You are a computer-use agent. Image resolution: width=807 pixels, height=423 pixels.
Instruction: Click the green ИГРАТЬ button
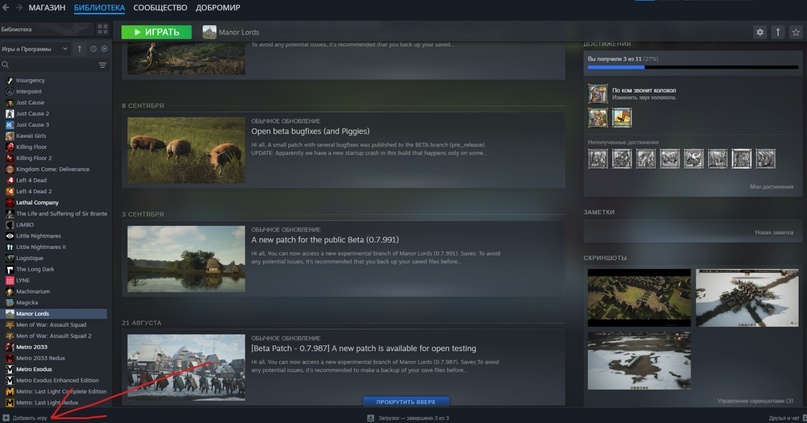pos(156,32)
